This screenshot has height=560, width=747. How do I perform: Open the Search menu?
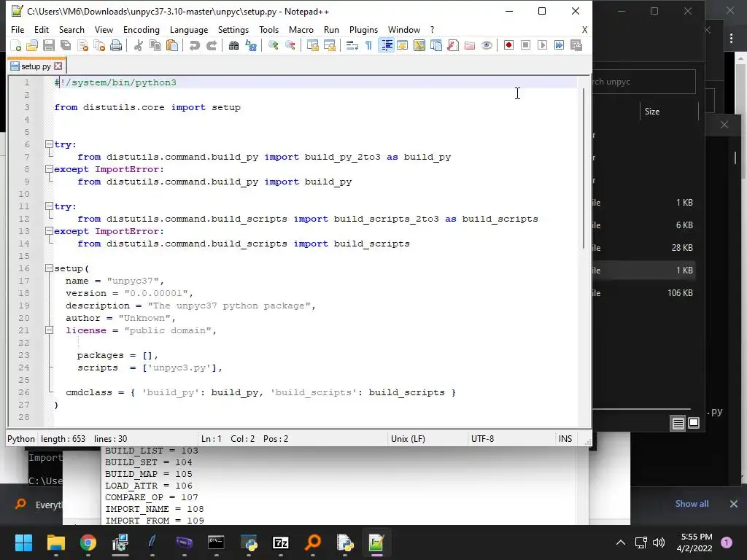pos(71,29)
